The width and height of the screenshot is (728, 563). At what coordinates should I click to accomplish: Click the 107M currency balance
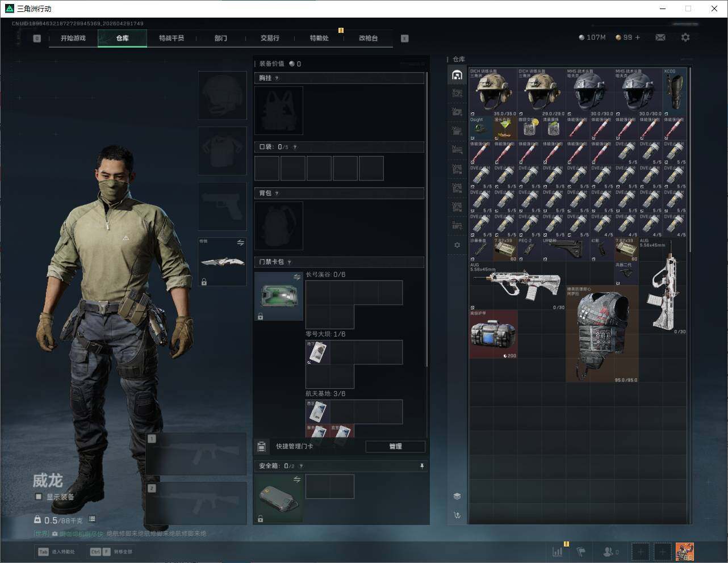pos(592,37)
